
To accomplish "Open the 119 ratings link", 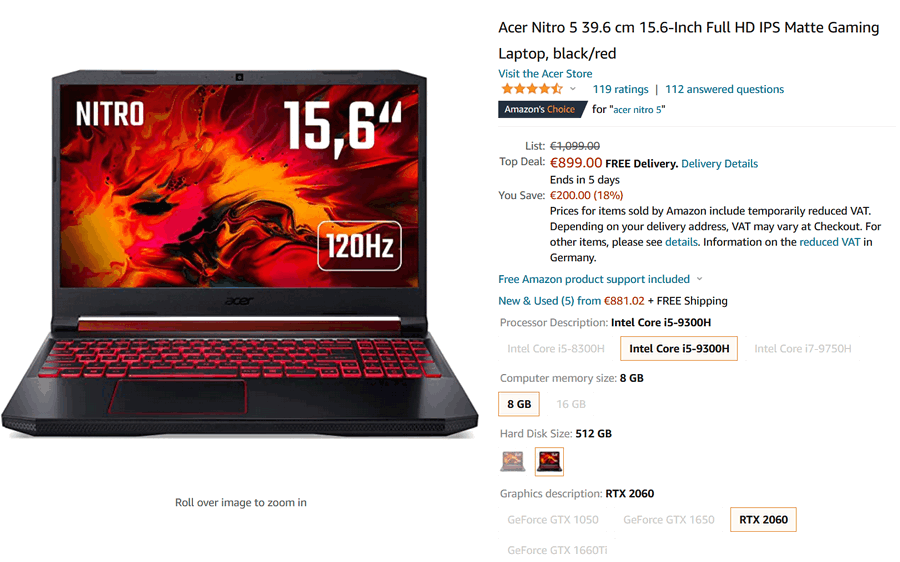I will (x=620, y=89).
